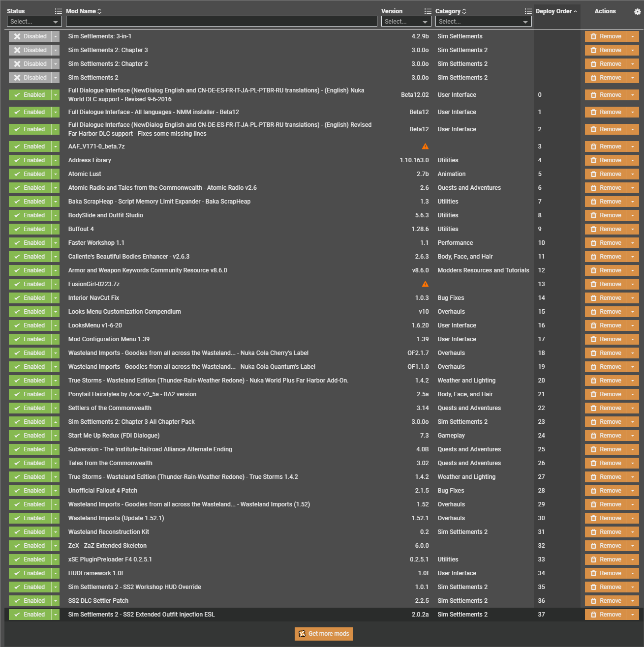644x647 pixels.
Task: Select Baka ScrapHeap mod name
Action: click(159, 202)
